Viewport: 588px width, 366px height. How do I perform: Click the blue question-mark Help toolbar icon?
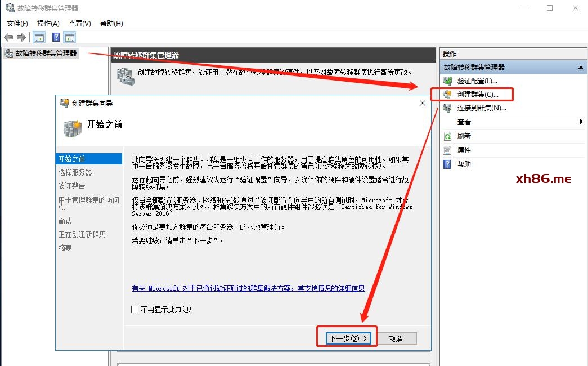pos(56,37)
